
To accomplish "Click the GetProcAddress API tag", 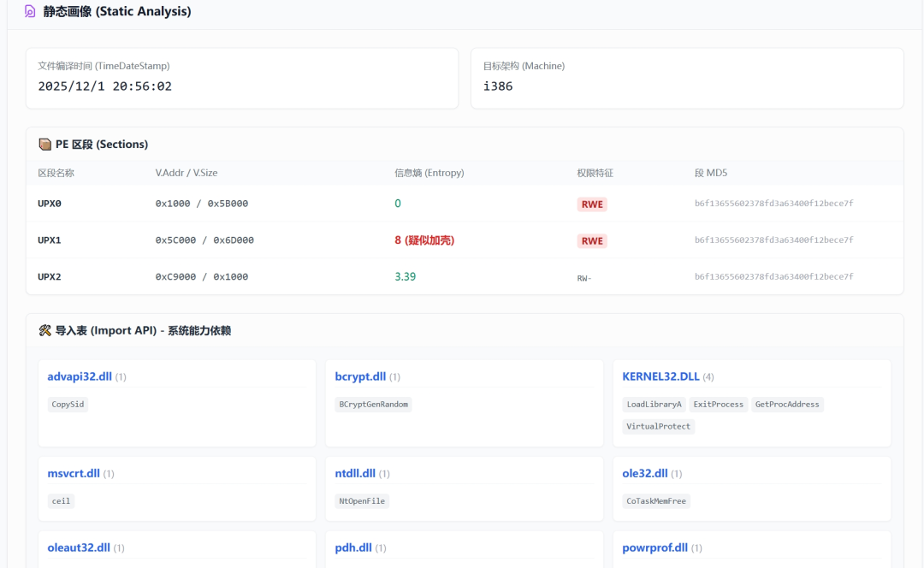I will click(x=787, y=405).
